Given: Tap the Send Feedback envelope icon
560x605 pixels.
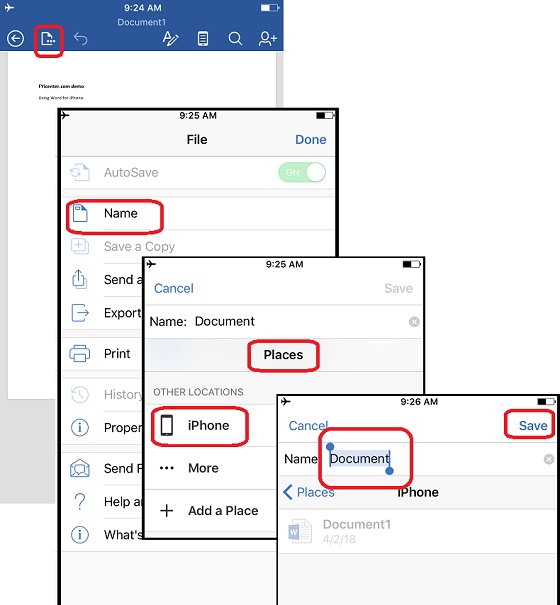Looking at the screenshot, I should (x=80, y=468).
